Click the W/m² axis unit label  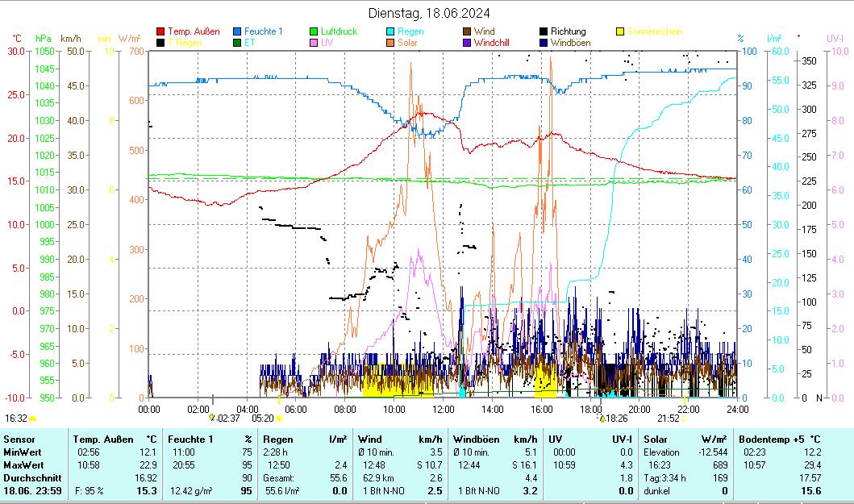(x=129, y=39)
